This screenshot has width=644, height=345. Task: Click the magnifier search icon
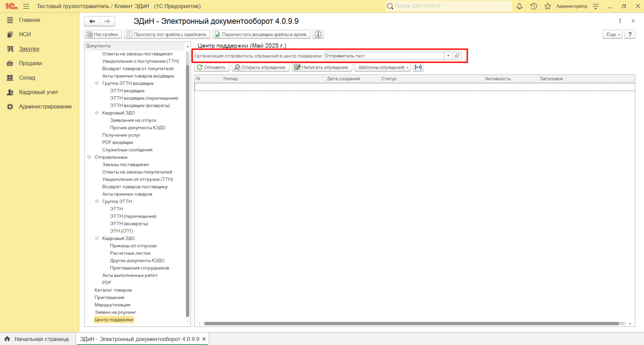click(390, 6)
